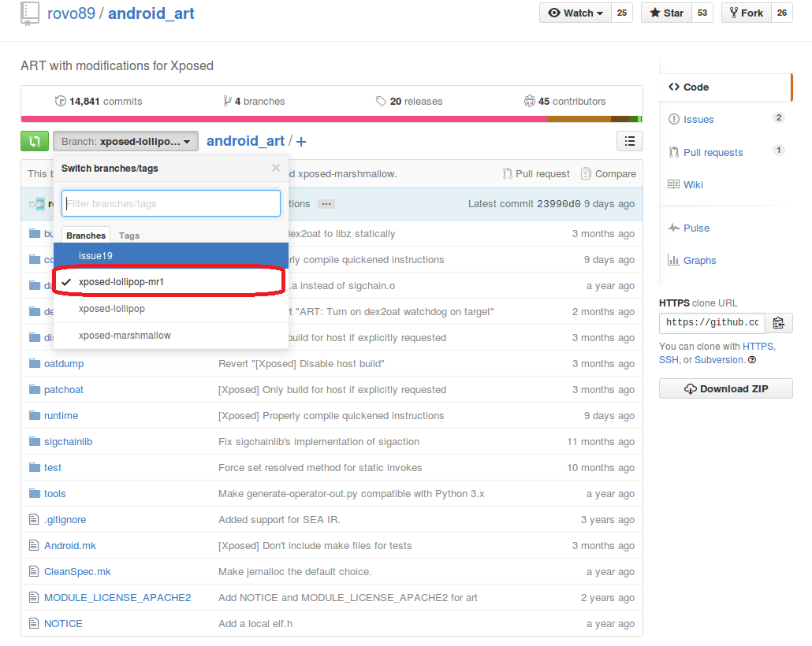
Task: Open the Branch xposed-lollipo… dropdown
Action: point(126,141)
